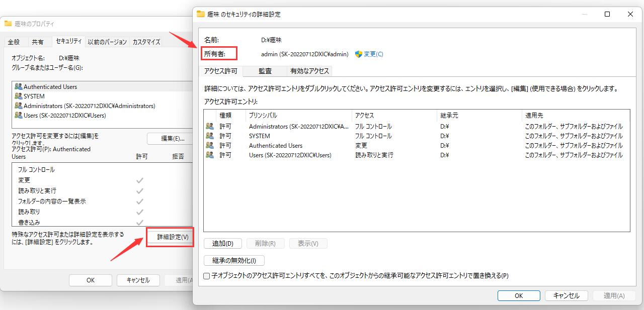
Task: Switch to the 有効なアクセス tab
Action: [309, 71]
